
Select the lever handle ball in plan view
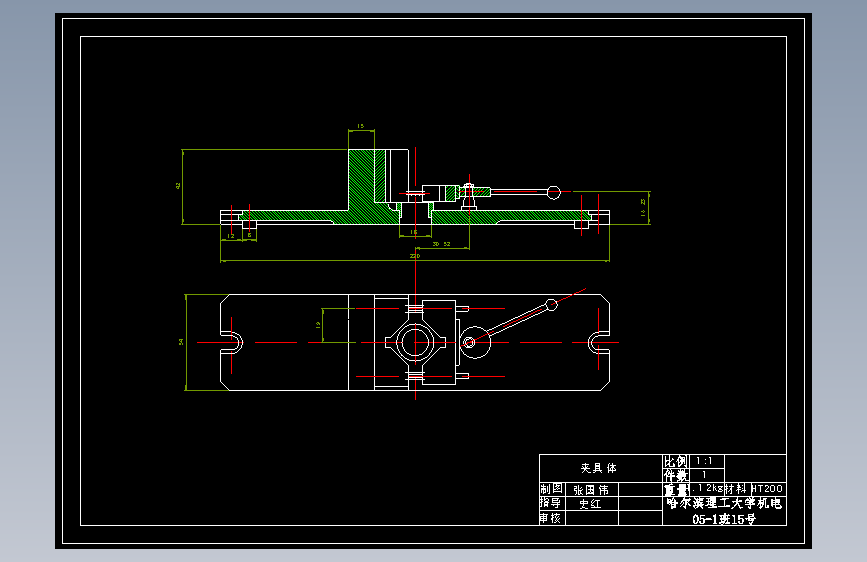551,305
